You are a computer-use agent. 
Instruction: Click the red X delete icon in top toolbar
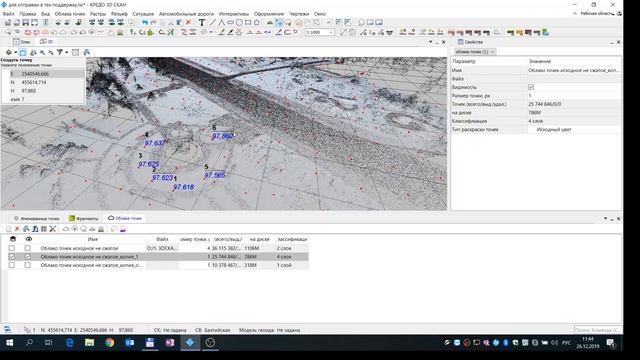pos(189,22)
